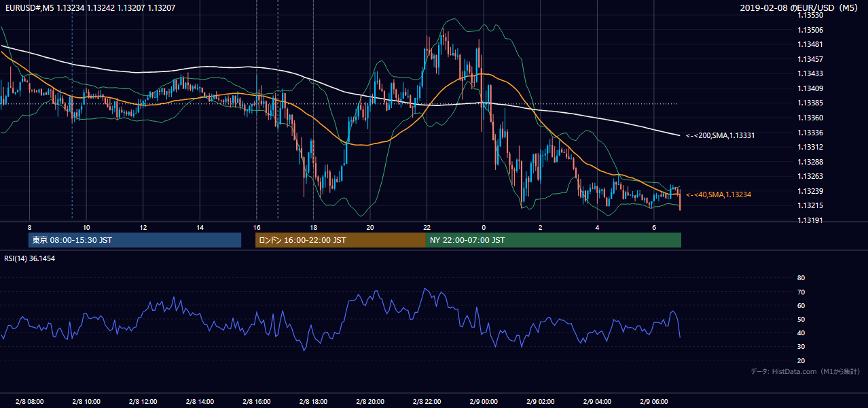Image resolution: width=868 pixels, height=408 pixels.
Task: Click RSI level 40 on the scale
Action: coord(801,333)
